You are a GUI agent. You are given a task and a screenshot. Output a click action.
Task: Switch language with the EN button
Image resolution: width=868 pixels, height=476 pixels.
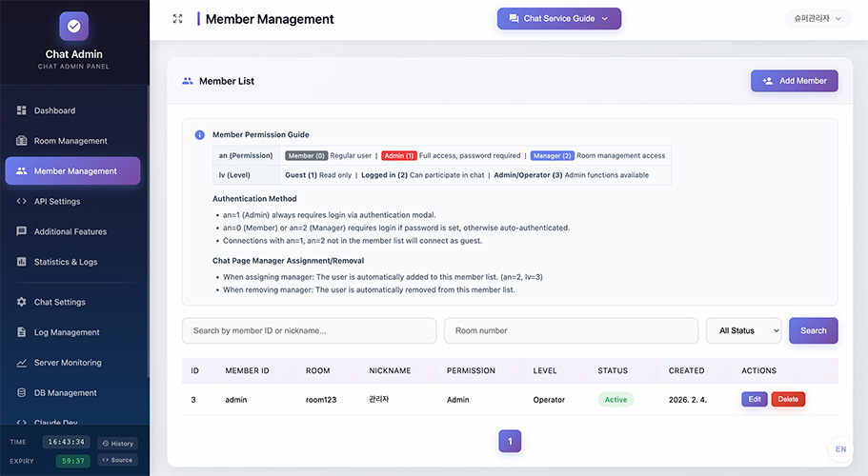[x=841, y=449]
